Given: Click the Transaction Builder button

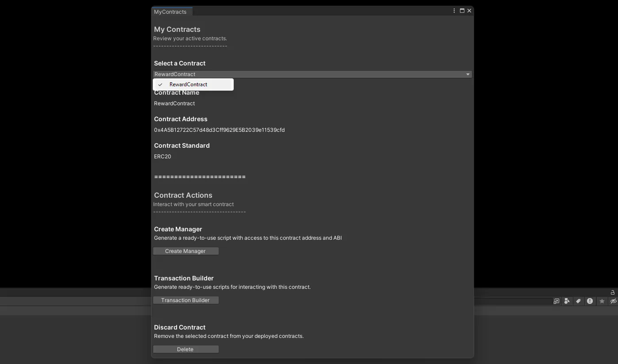Looking at the screenshot, I should pyautogui.click(x=185, y=300).
